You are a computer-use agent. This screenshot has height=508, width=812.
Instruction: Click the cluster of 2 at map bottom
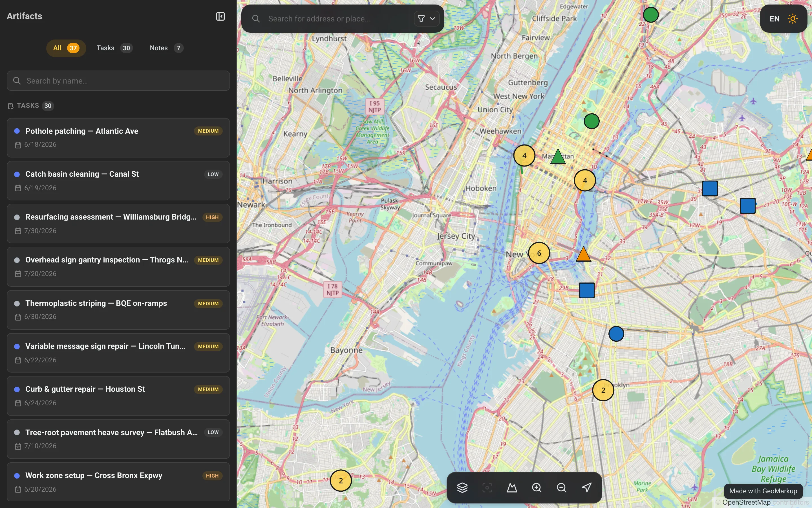341,480
